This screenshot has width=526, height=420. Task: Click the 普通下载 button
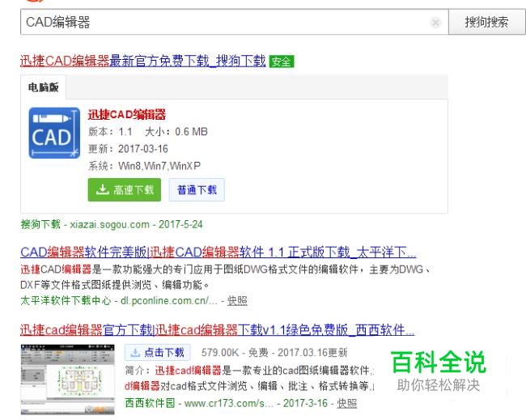197,190
